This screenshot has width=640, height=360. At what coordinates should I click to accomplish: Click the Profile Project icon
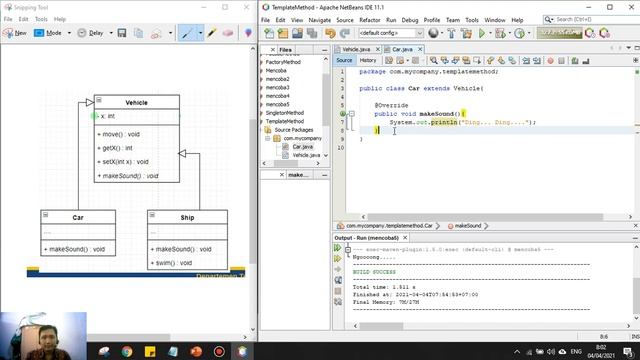coord(519,33)
